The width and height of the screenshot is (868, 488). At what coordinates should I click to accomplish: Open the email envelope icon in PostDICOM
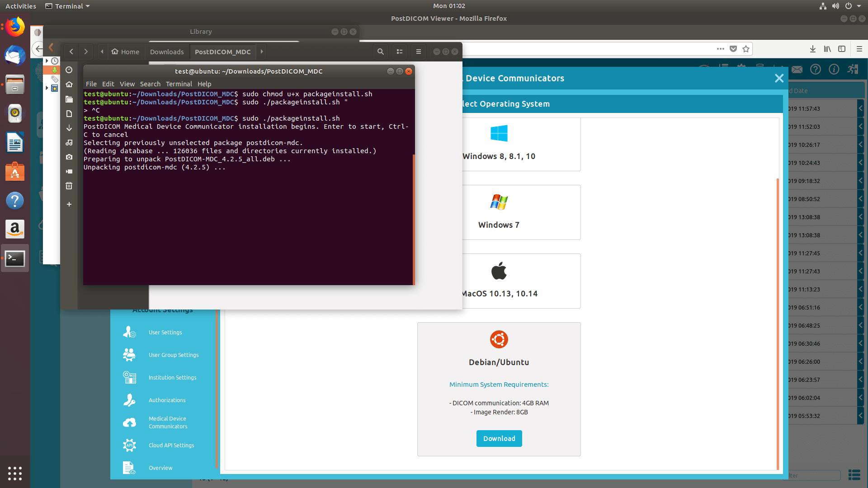(797, 69)
